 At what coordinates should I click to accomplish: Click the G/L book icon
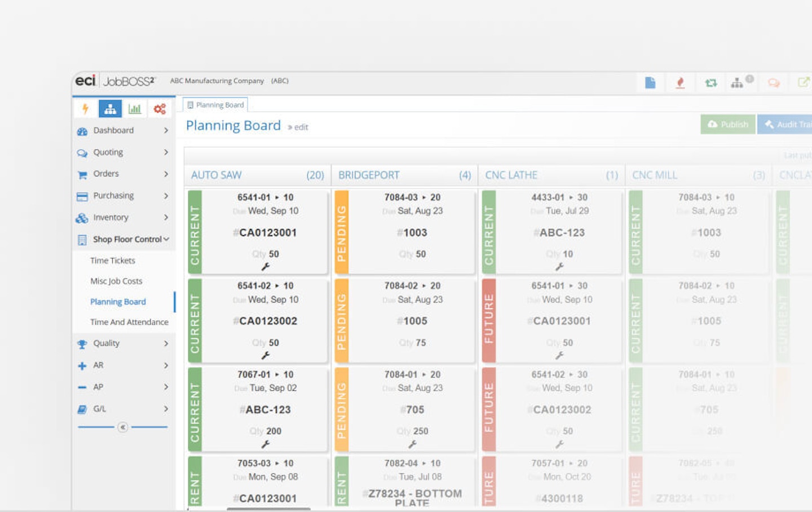[82, 409]
